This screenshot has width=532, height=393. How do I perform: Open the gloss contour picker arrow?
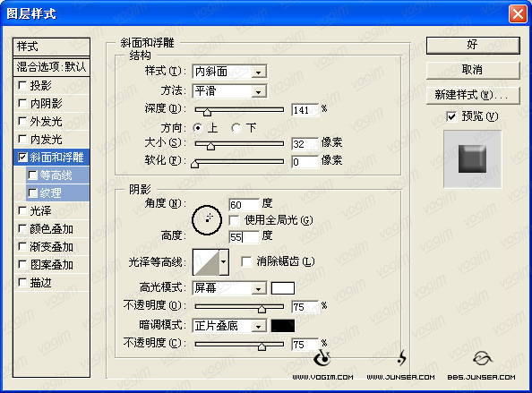point(224,262)
